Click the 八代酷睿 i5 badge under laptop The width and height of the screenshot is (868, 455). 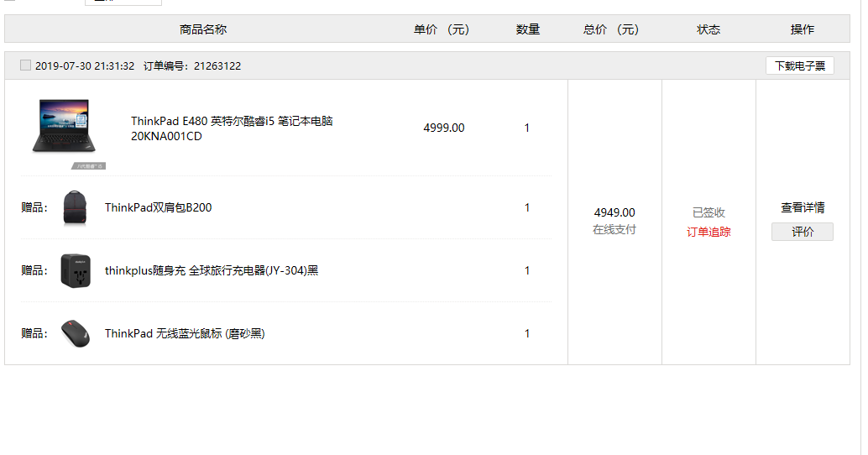89,166
